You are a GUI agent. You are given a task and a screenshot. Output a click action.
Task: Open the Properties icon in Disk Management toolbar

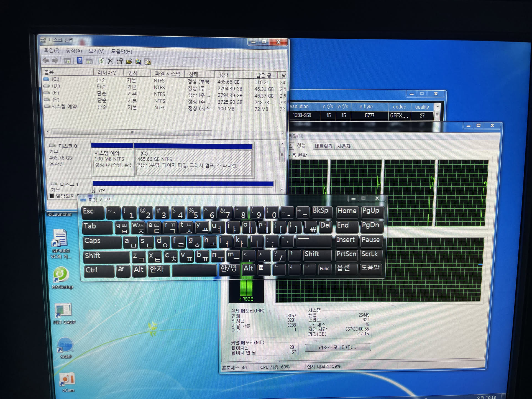click(120, 61)
